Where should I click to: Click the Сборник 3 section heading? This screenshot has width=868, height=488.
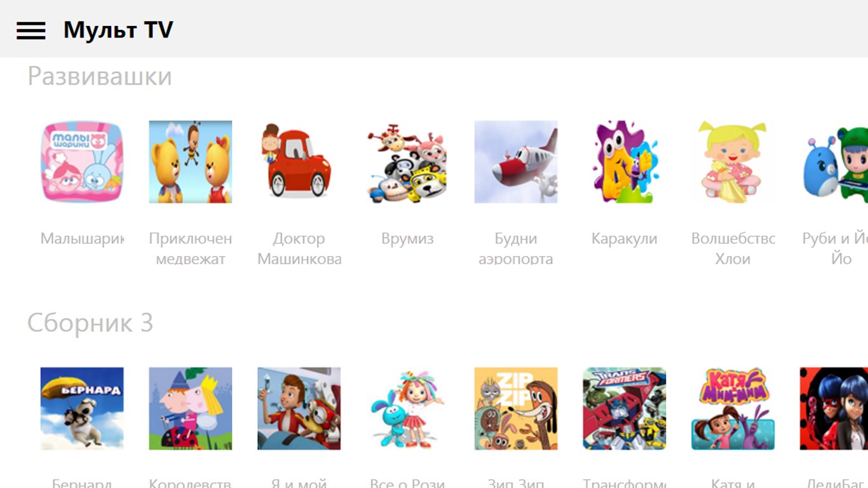pos(90,323)
